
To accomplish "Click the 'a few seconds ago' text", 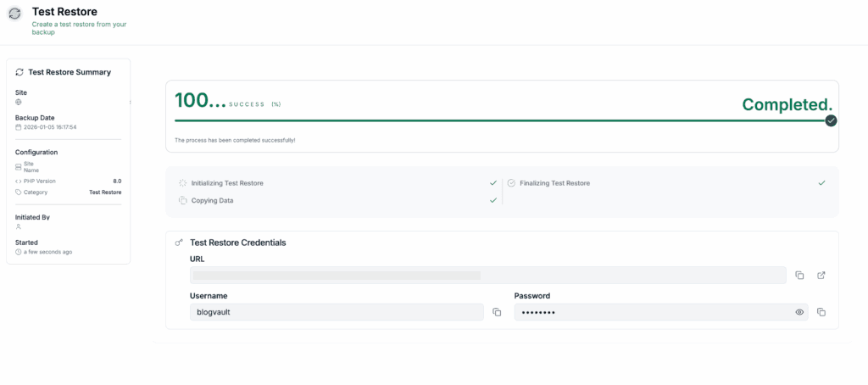I will (47, 252).
